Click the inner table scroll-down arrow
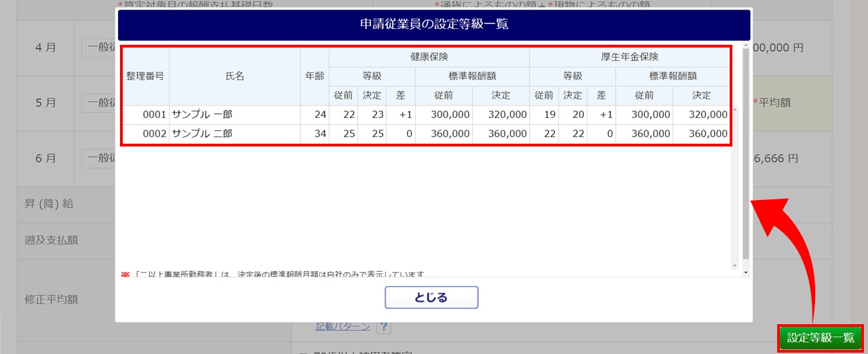868x354 pixels. coord(734,264)
